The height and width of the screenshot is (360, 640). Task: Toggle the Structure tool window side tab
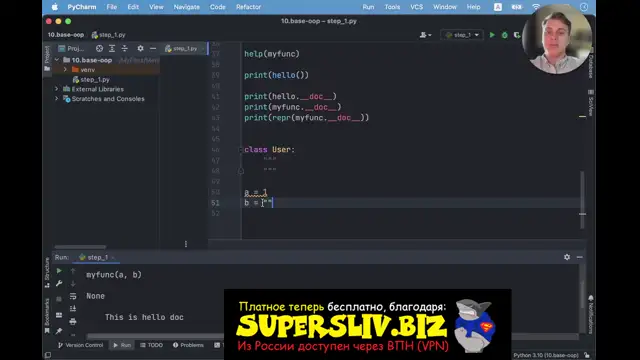click(x=47, y=272)
